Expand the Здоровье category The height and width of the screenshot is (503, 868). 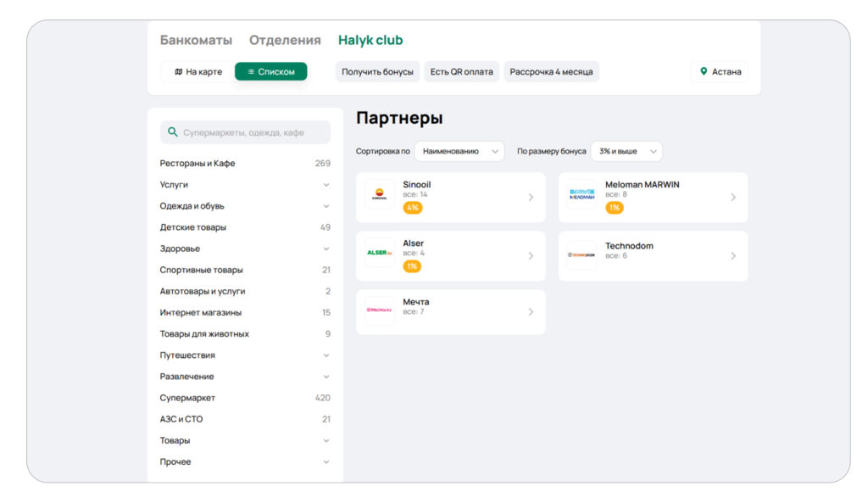pyautogui.click(x=245, y=249)
